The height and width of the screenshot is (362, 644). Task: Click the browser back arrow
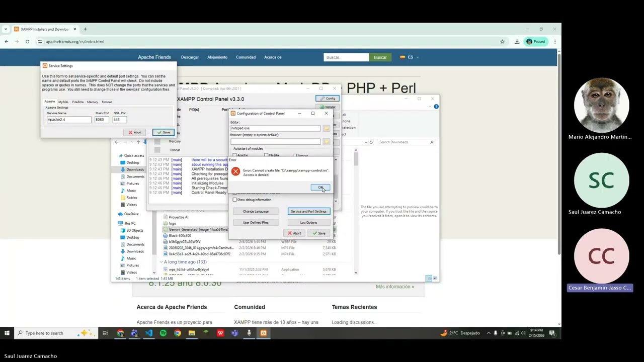(7, 42)
